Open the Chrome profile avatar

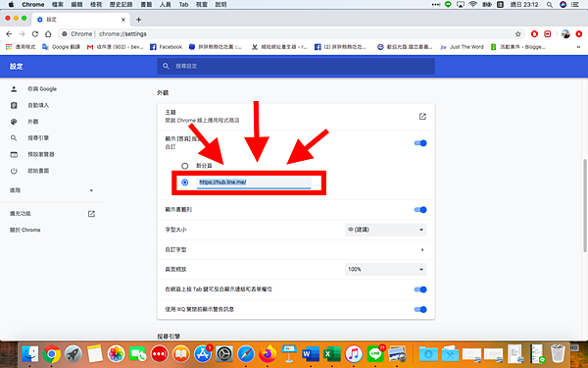tap(565, 33)
